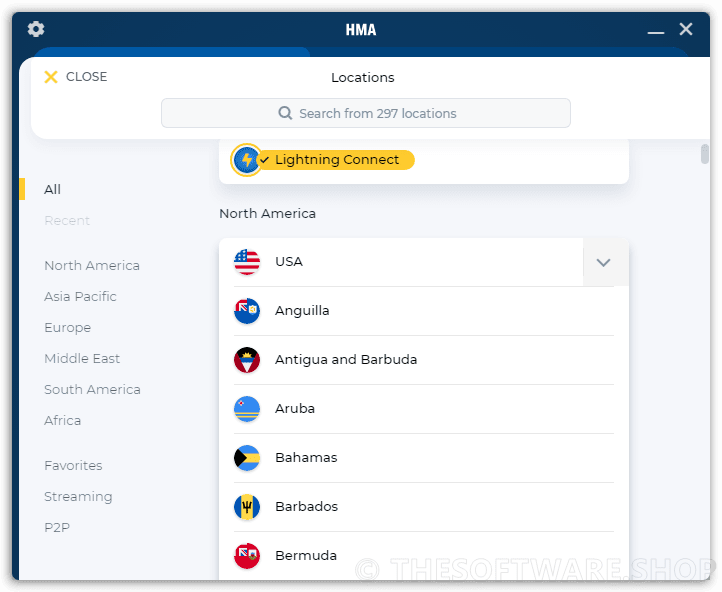The image size is (722, 592).
Task: Filter by Europe region
Action: [67, 328]
